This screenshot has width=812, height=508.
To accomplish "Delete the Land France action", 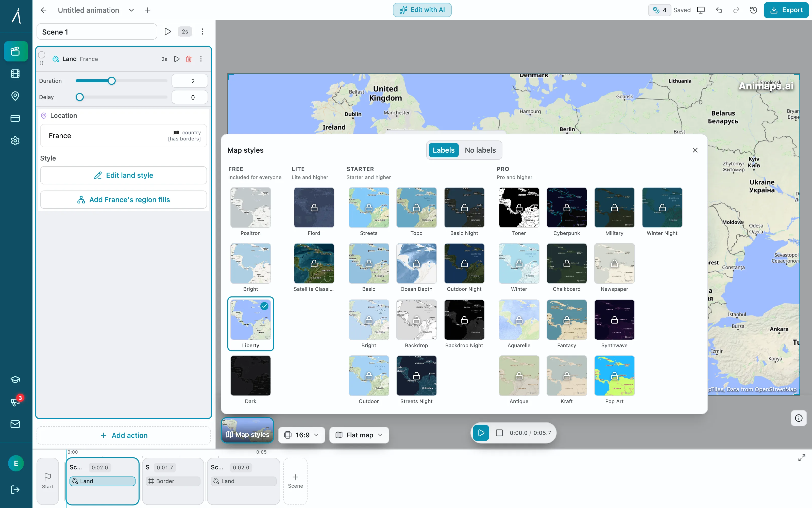I will [x=189, y=59].
